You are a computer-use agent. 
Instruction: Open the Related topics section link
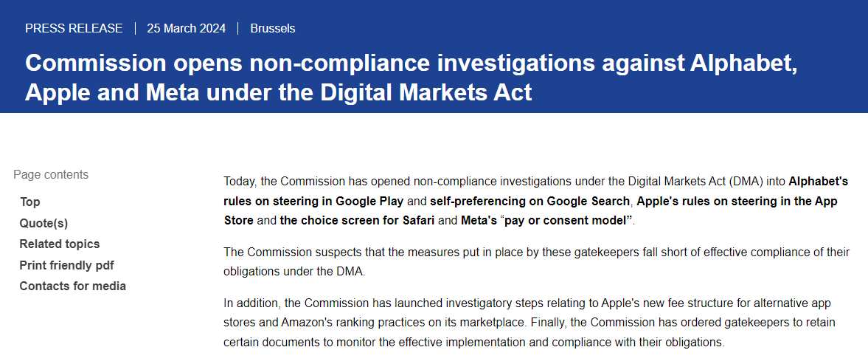tap(59, 244)
